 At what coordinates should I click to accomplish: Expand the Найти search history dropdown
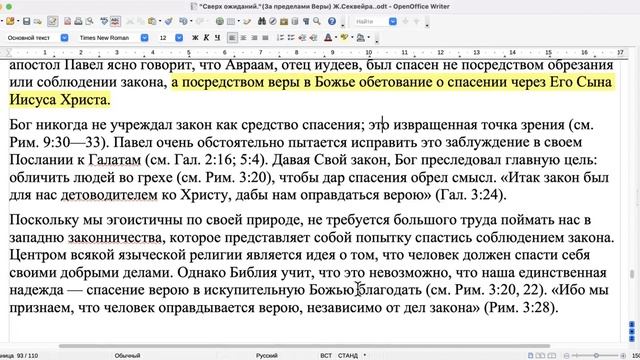tap(393, 21)
